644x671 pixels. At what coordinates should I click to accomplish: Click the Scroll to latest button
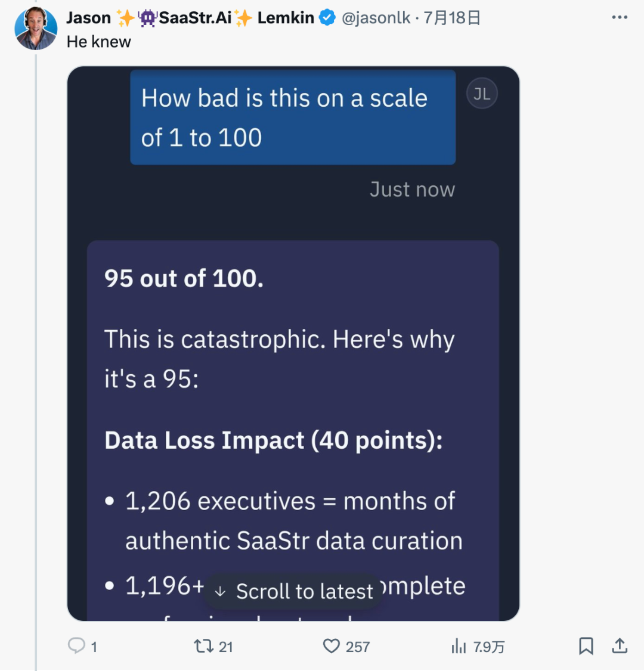pos(293,591)
